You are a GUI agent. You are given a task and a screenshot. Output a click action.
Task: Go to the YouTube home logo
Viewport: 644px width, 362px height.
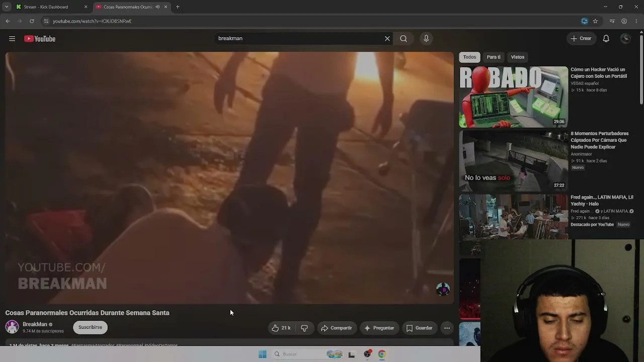click(40, 39)
